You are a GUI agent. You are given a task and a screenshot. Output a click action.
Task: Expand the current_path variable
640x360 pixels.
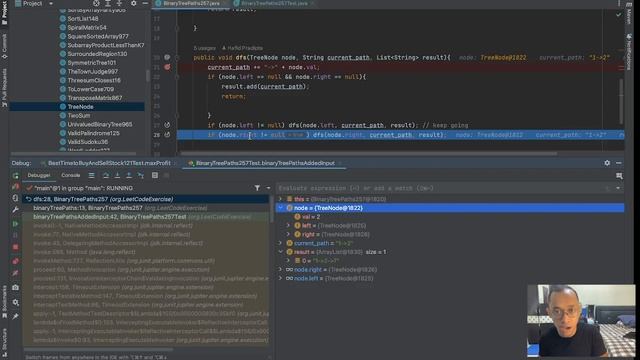(280, 243)
